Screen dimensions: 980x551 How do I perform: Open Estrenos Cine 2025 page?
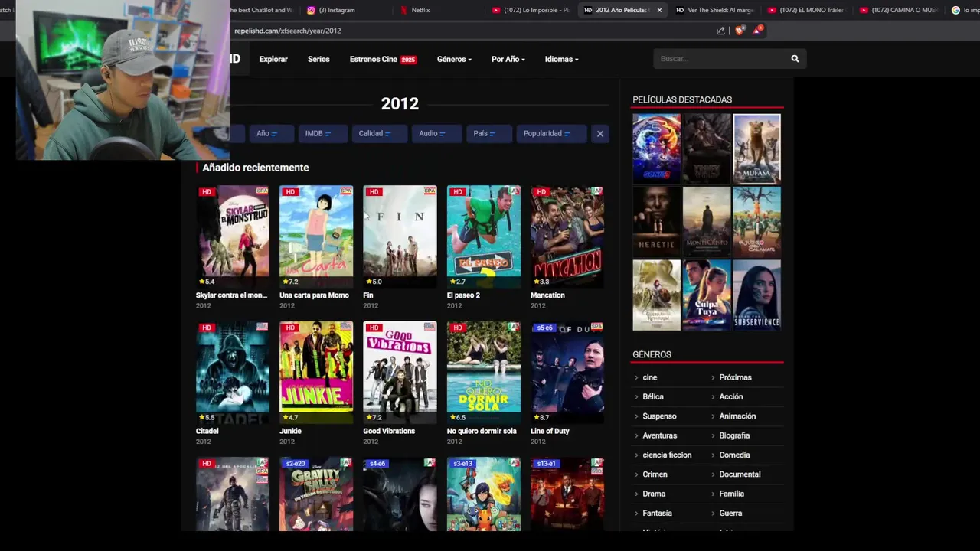383,59
